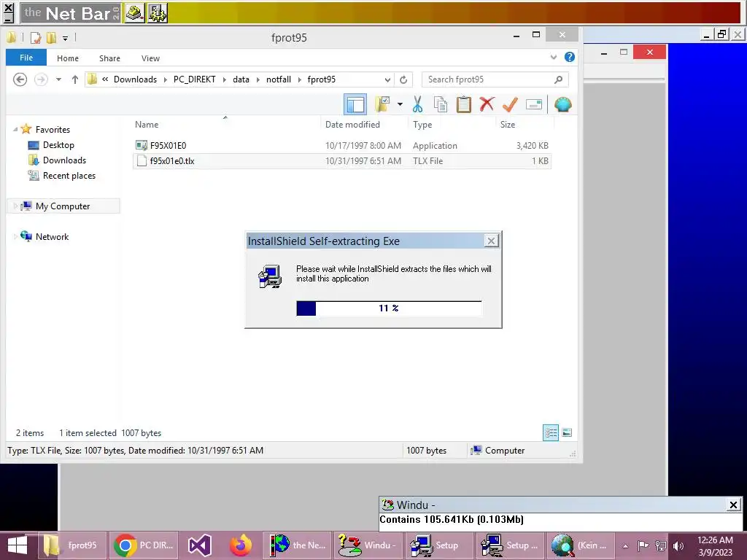Open the Net Bar gear settings icon
This screenshot has width=747, height=560.
(158, 13)
